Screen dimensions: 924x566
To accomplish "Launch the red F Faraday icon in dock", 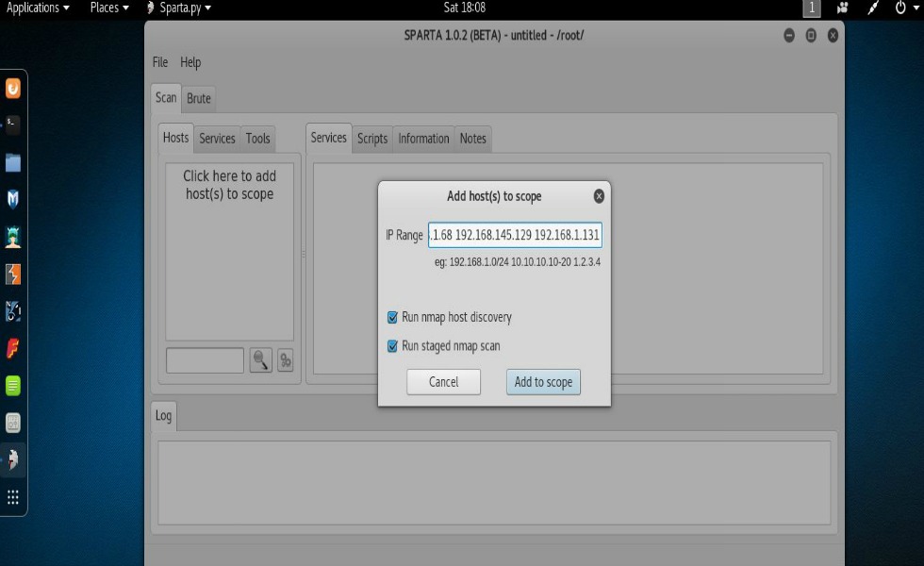I will (x=13, y=348).
